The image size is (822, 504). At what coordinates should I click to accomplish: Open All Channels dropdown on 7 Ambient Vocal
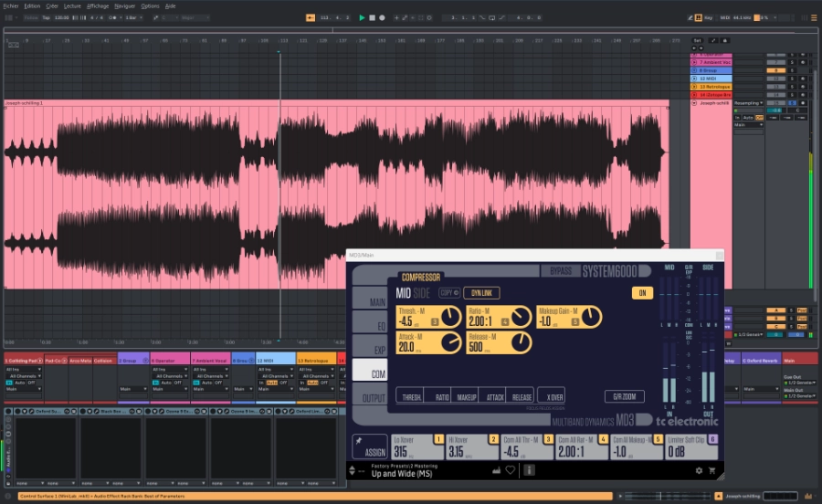coord(211,375)
